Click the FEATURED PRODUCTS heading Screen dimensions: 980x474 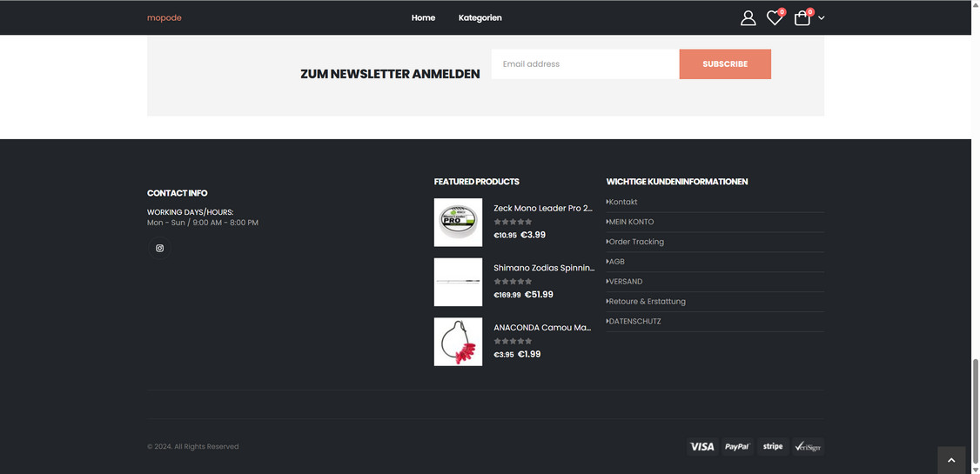[x=477, y=182]
